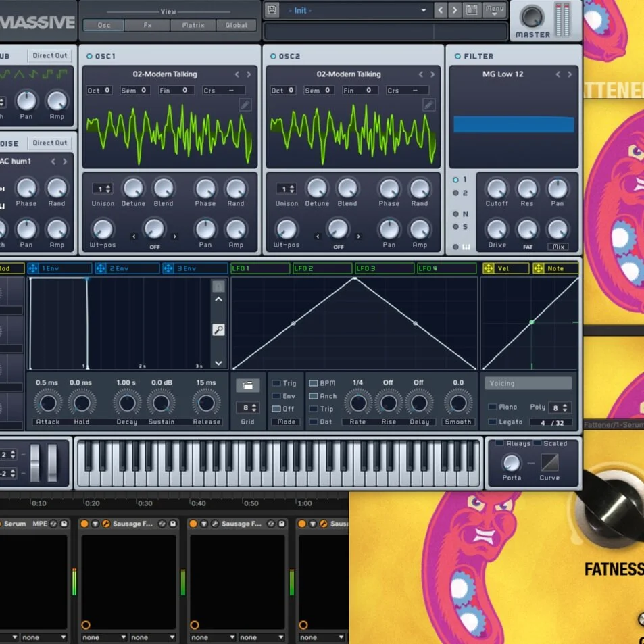Enable the Legato checkbox

tap(493, 422)
